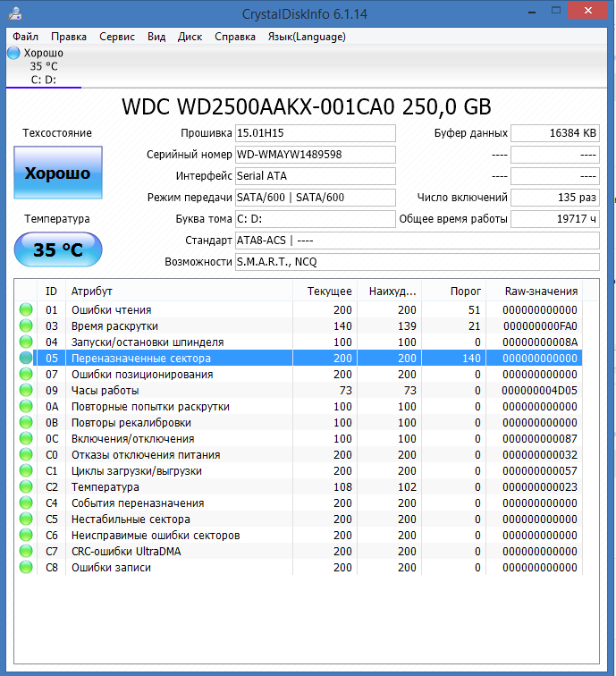The width and height of the screenshot is (616, 676).
Task: Click the Атрибут column header
Action: [179, 292]
